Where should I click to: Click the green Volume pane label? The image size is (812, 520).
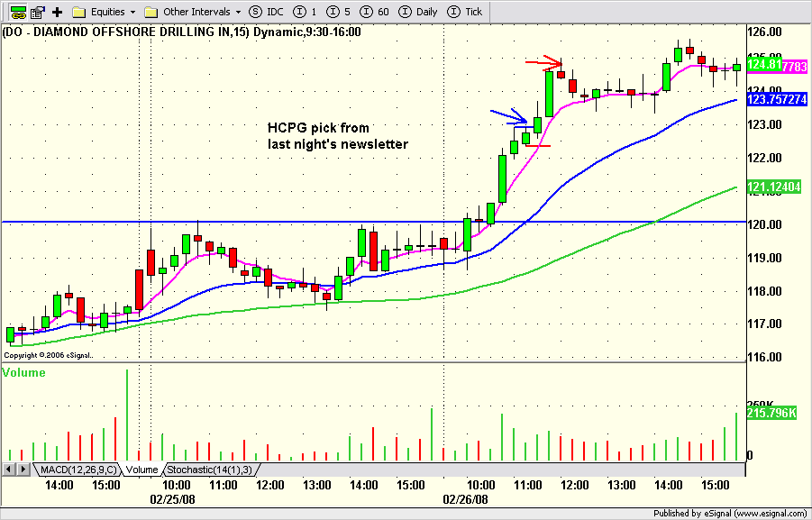coord(23,372)
